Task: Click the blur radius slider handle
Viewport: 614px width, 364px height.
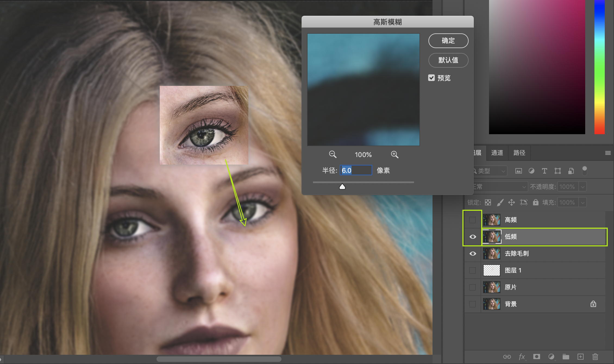Action: [x=342, y=187]
